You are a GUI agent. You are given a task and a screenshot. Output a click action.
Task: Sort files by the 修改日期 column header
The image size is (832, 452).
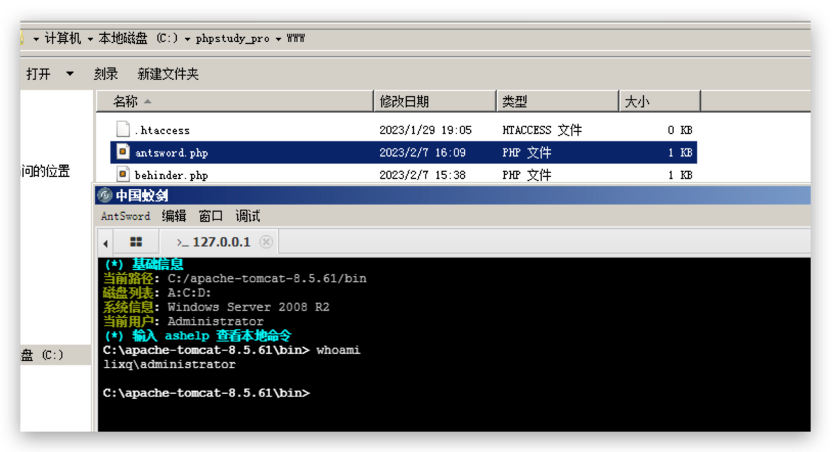click(x=435, y=101)
